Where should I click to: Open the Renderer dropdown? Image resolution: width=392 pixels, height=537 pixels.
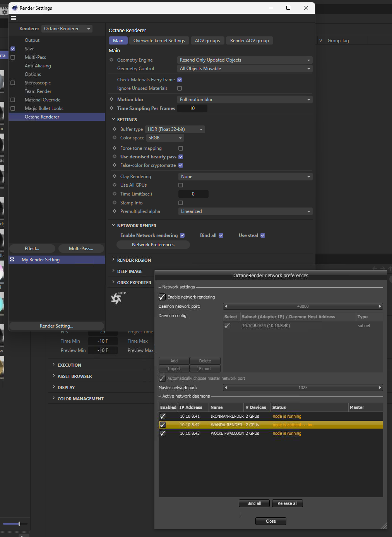(x=67, y=29)
